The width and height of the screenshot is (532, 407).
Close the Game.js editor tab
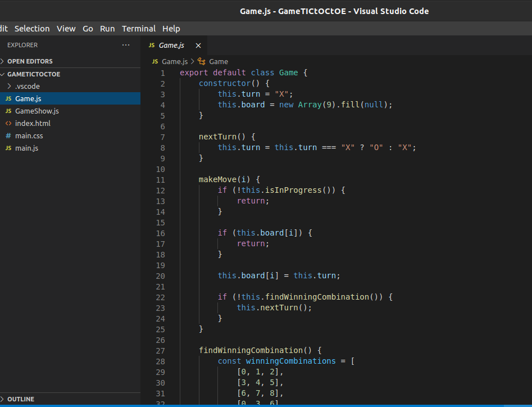point(198,46)
